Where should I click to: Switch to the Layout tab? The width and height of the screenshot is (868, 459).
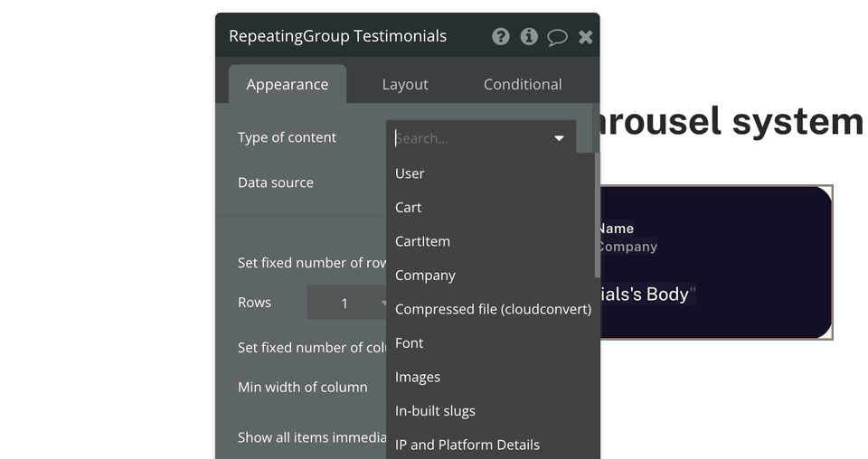[405, 84]
